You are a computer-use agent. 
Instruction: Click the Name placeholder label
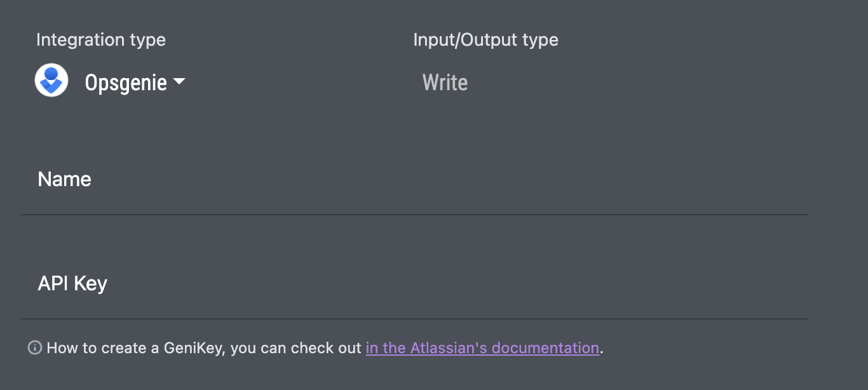click(x=65, y=180)
